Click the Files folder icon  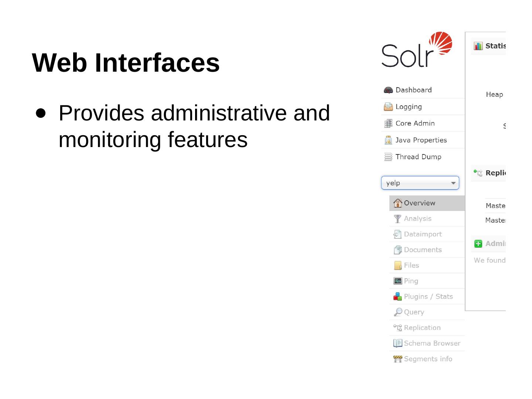[398, 265]
